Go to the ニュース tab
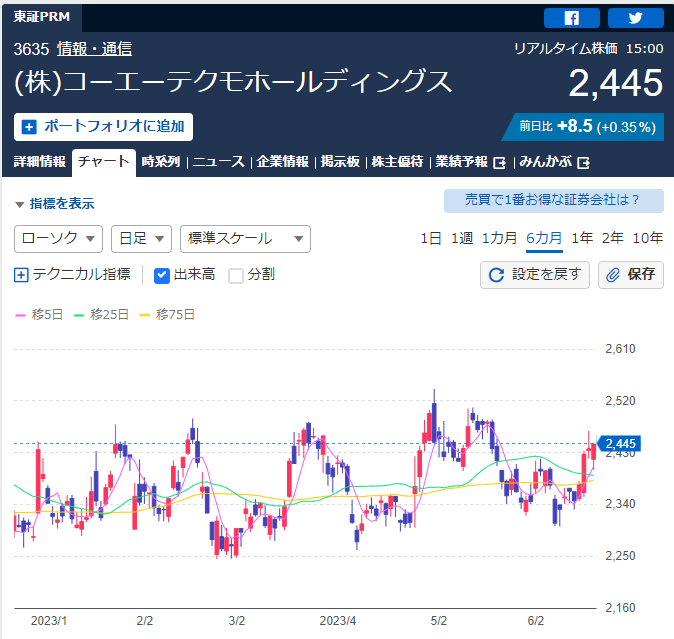This screenshot has width=674, height=639. tap(218, 162)
